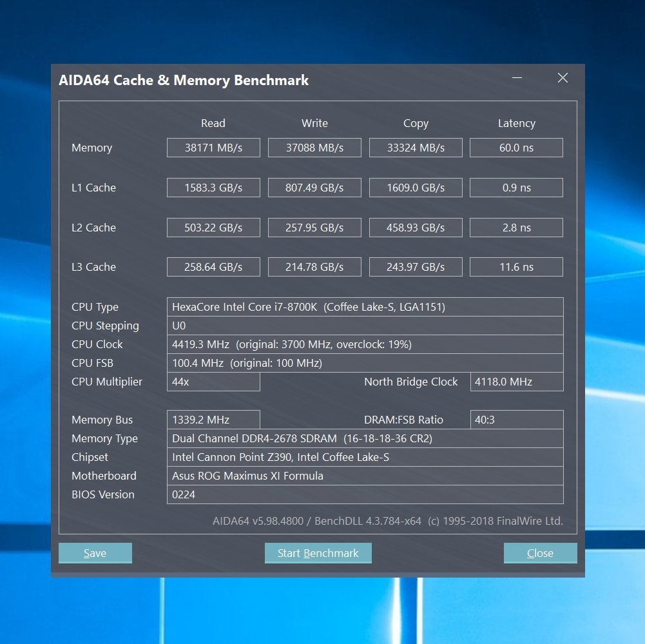Click the DRAM:FSB Ratio value 40:3
The height and width of the screenshot is (644, 645).
(x=517, y=420)
